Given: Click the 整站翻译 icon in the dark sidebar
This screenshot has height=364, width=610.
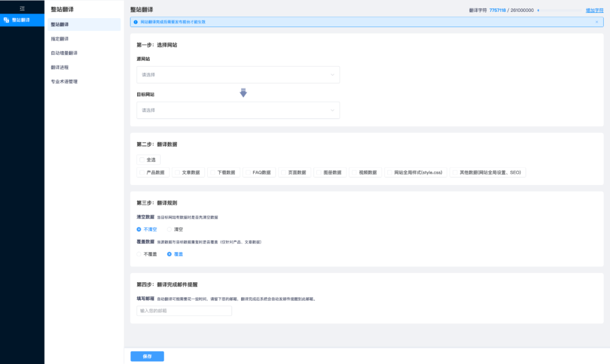Looking at the screenshot, I should click(x=6, y=20).
